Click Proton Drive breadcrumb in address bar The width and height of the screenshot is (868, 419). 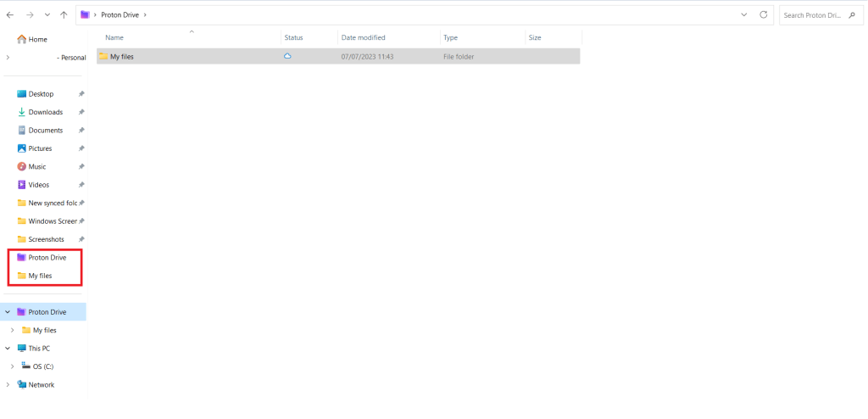click(x=120, y=15)
